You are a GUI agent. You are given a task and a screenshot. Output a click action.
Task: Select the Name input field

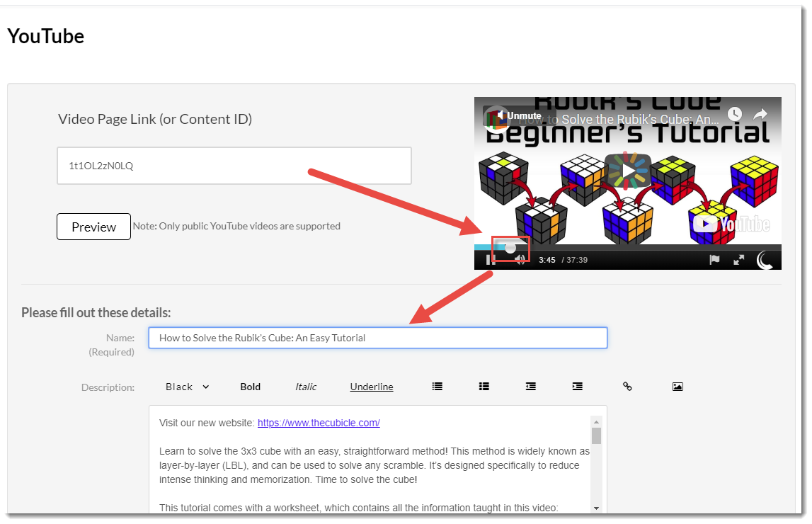tap(377, 338)
